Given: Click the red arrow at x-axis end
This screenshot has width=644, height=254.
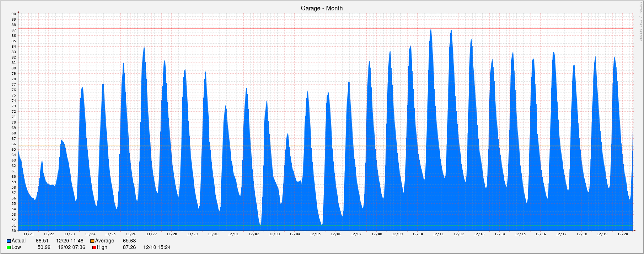Looking at the screenshot, I should [635, 231].
